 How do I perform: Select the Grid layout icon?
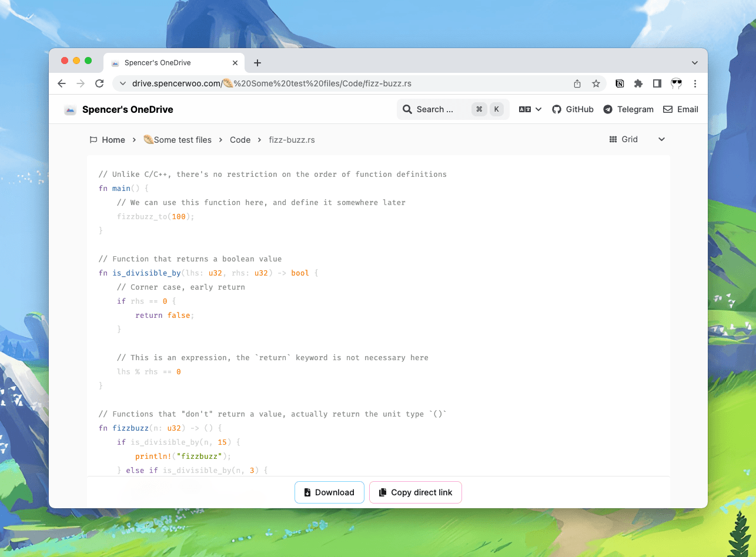(x=613, y=139)
